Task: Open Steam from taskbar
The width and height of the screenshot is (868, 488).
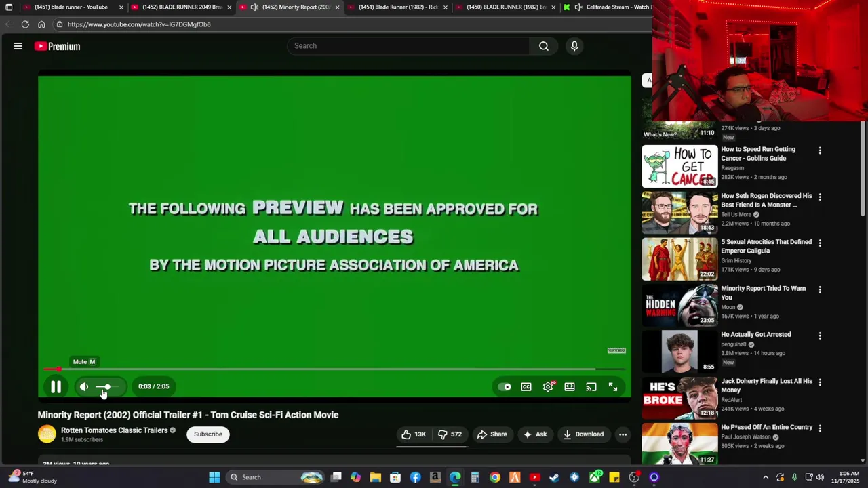Action: (554, 477)
